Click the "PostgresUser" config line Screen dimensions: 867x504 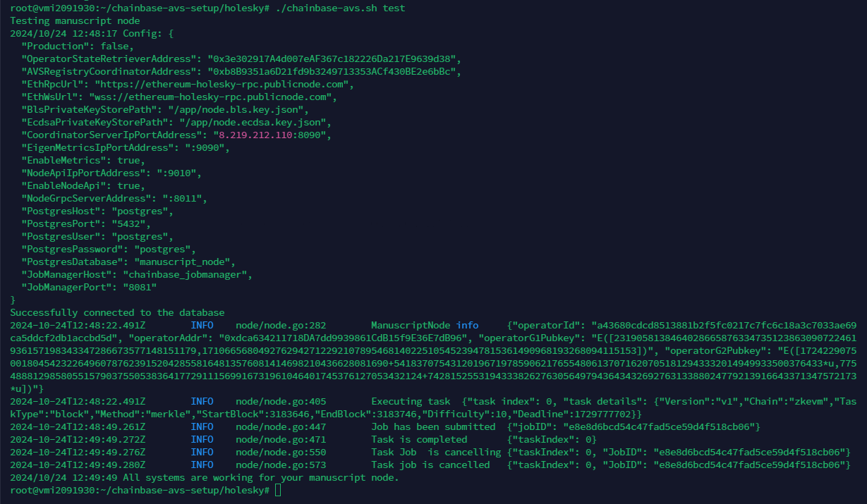[97, 236]
